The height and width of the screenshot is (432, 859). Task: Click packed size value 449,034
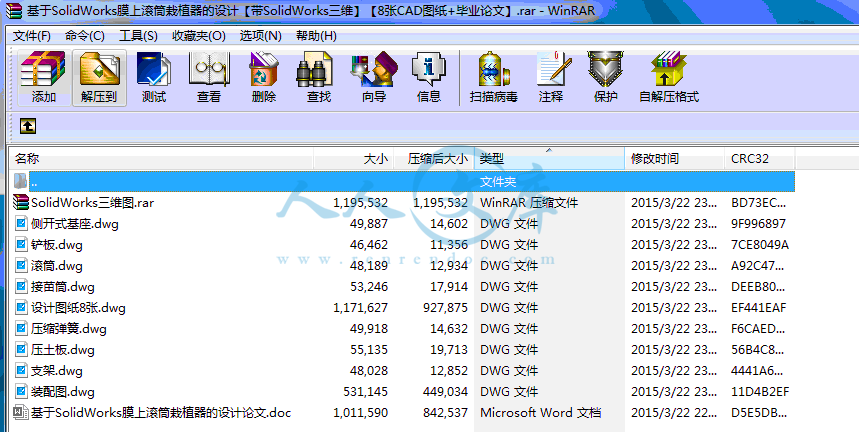[x=445, y=391]
